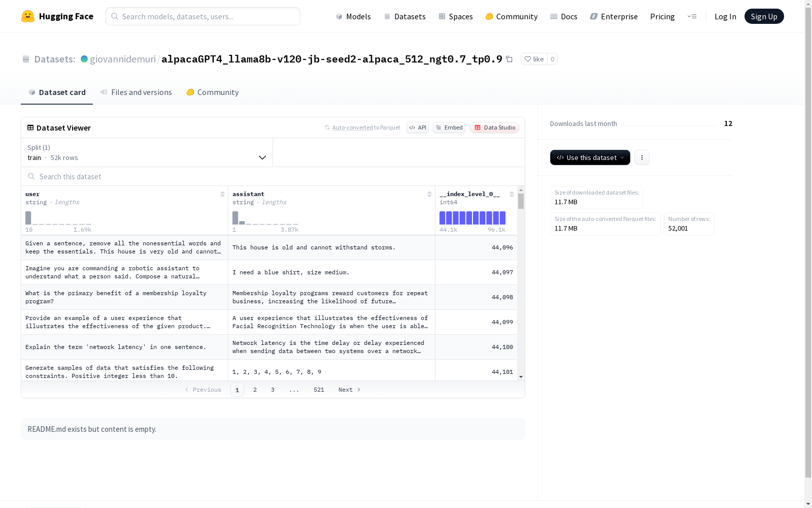Focus the top search models field
The height and width of the screenshot is (508, 812).
203,16
